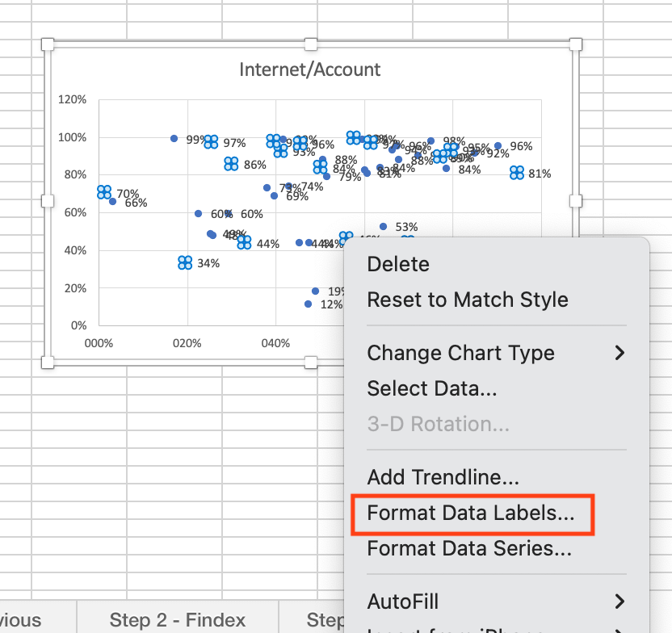Select the data point labeled 34%

(x=185, y=262)
